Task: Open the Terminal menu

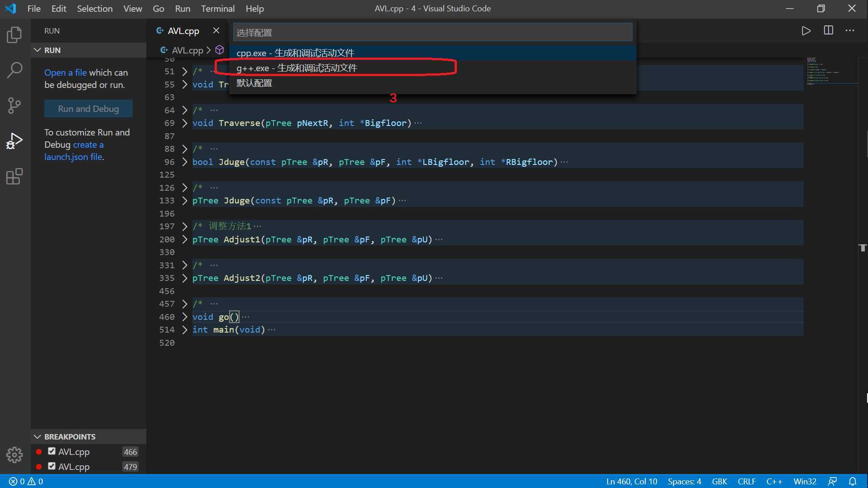Action: [218, 9]
